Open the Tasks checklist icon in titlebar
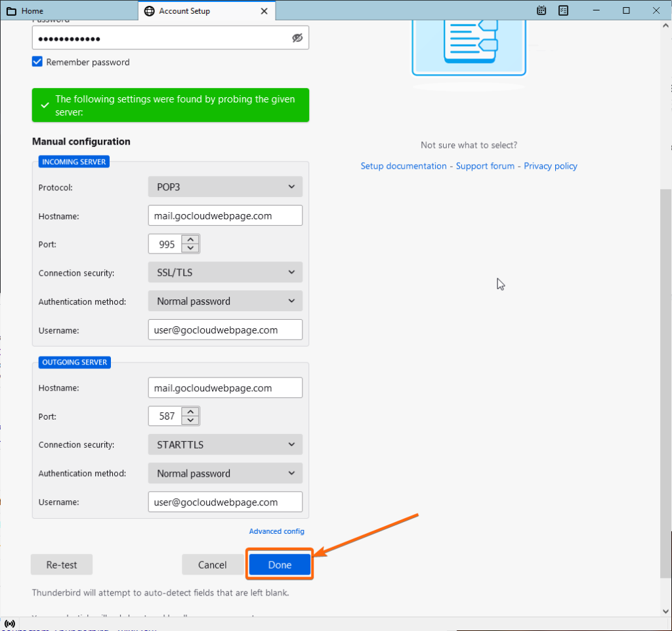 click(563, 11)
